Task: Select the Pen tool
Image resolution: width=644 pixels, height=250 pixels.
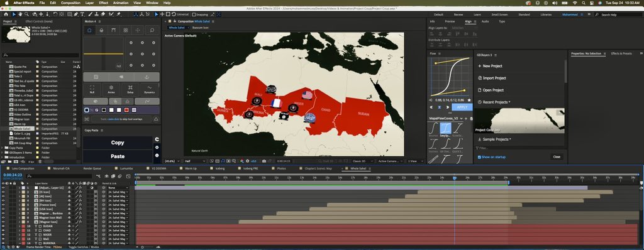Action: click(76, 14)
